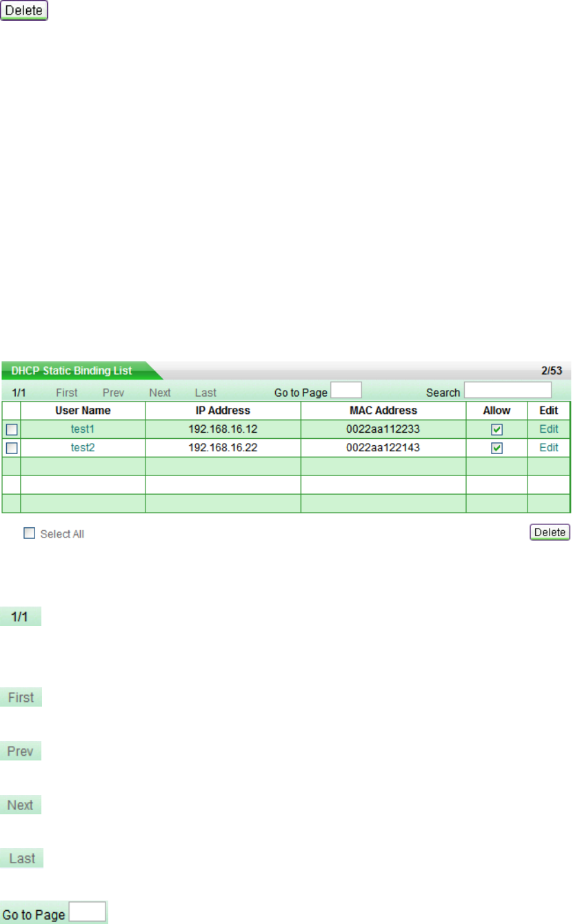Image resolution: width=573 pixels, height=924 pixels.
Task: Click First in the table pagination bar
Action: pyautogui.click(x=67, y=393)
